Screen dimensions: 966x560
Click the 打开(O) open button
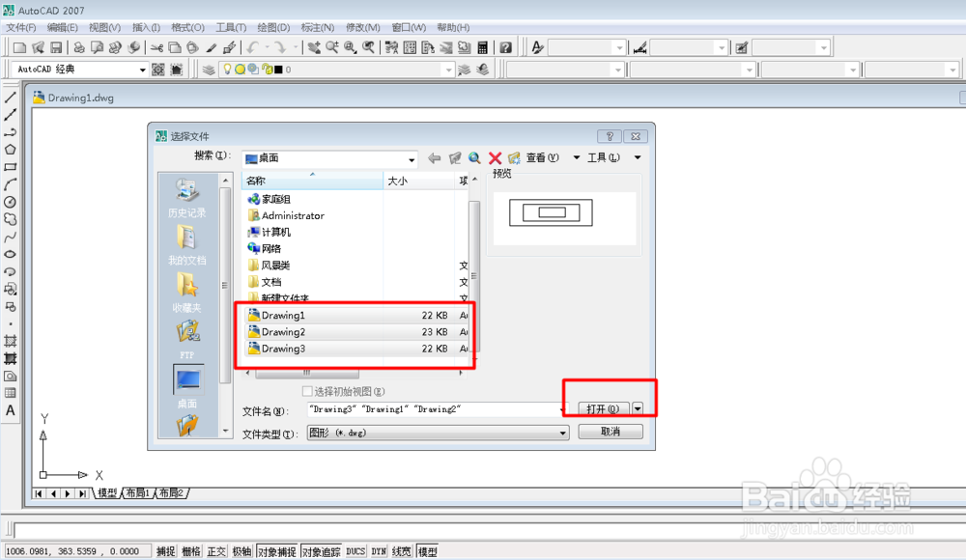click(x=603, y=408)
